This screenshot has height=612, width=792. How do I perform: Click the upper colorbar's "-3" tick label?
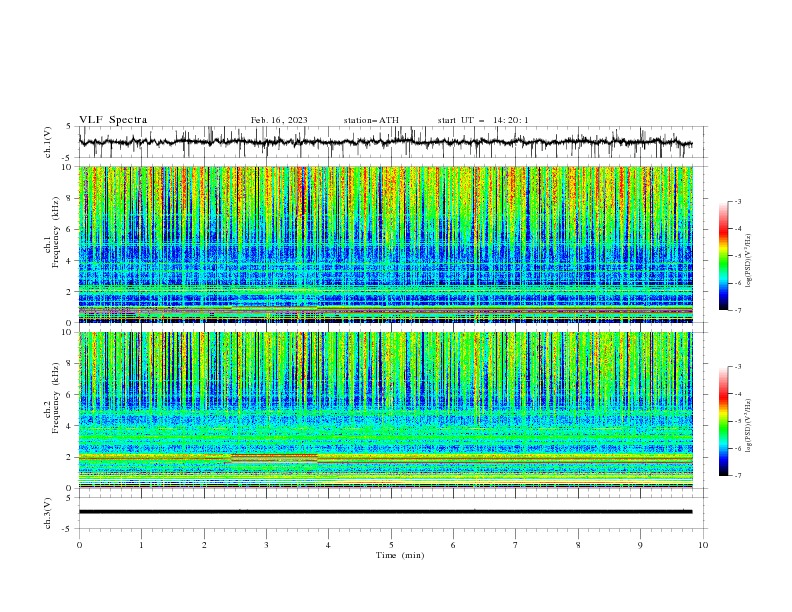[738, 201]
